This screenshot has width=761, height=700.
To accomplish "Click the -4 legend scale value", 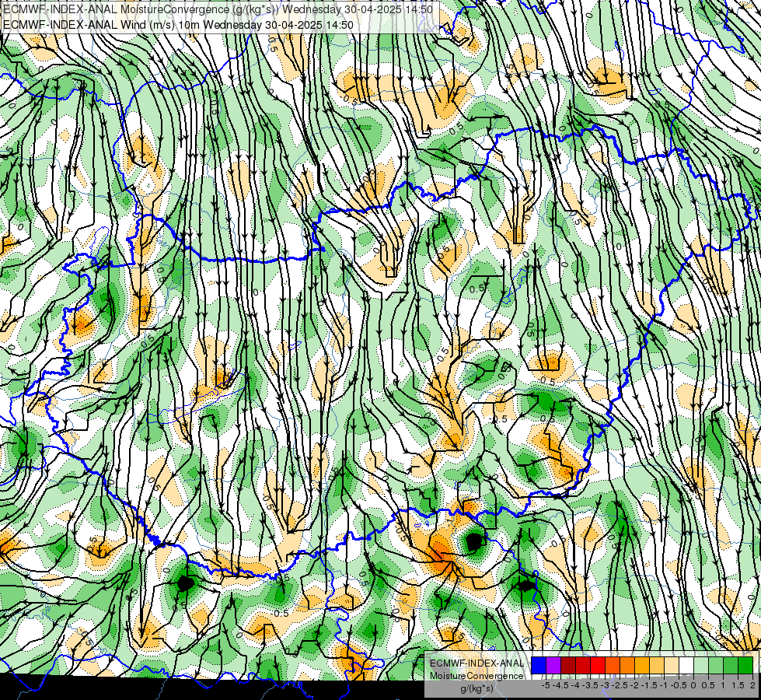I will point(575,685).
